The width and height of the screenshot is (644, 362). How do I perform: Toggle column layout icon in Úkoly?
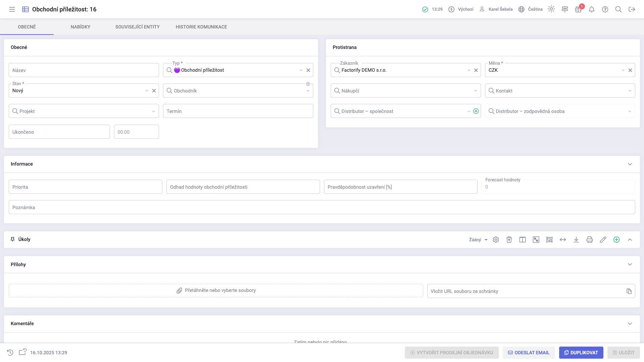coord(523,240)
